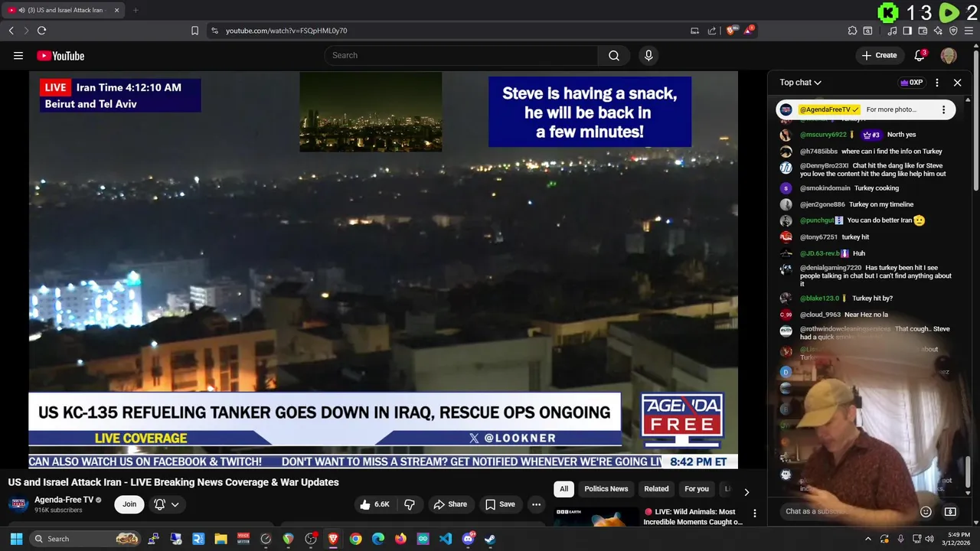Viewport: 980px width, 551px height.
Task: Go back with the browser back arrow
Action: click(x=11, y=31)
